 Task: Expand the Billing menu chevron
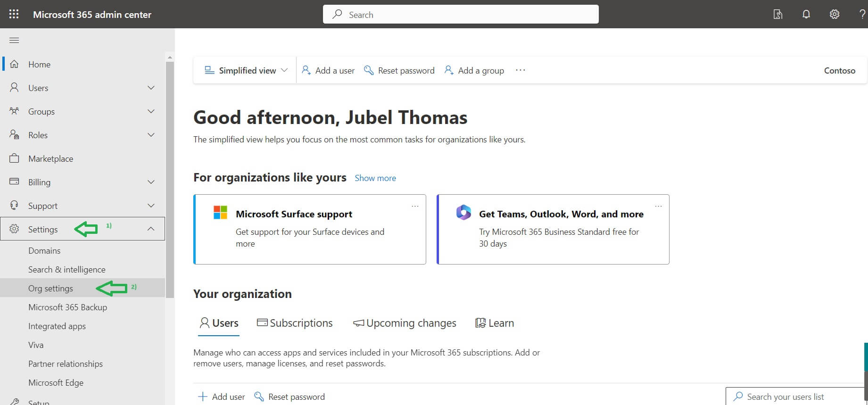tap(151, 182)
